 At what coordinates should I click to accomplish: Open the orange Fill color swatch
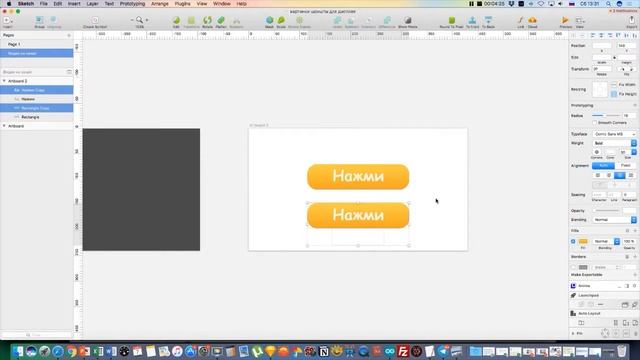pyautogui.click(x=583, y=241)
